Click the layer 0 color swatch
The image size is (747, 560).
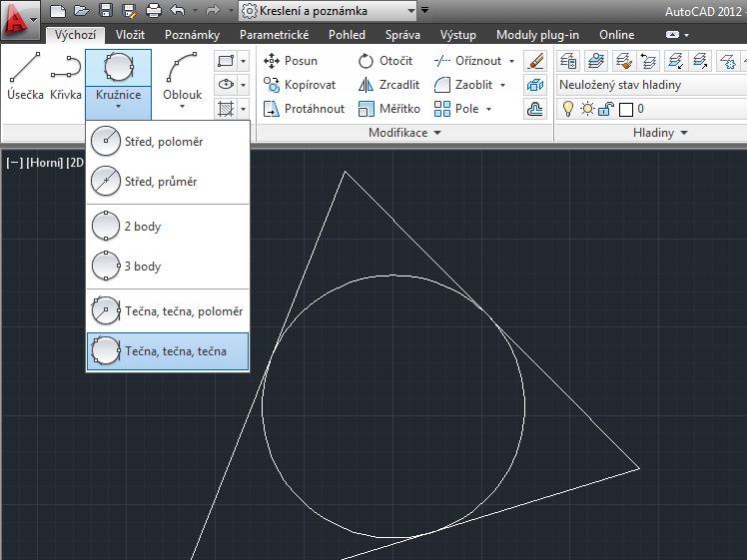click(626, 109)
